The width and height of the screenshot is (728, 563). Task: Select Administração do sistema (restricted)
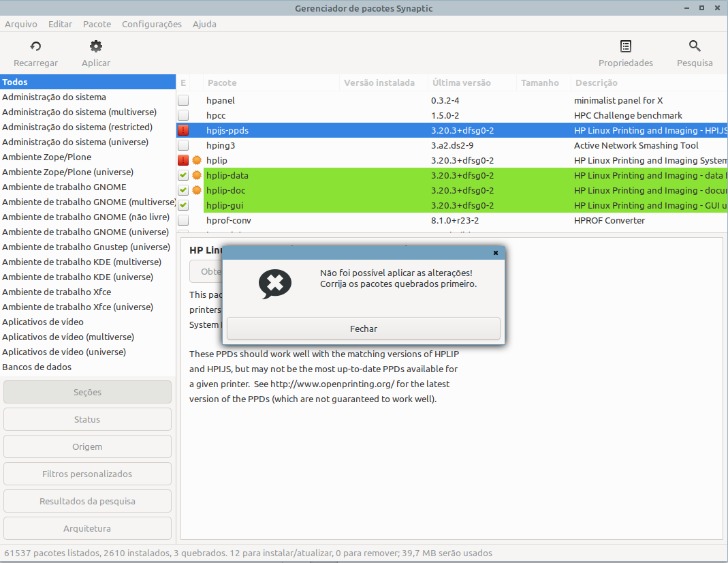88,127
